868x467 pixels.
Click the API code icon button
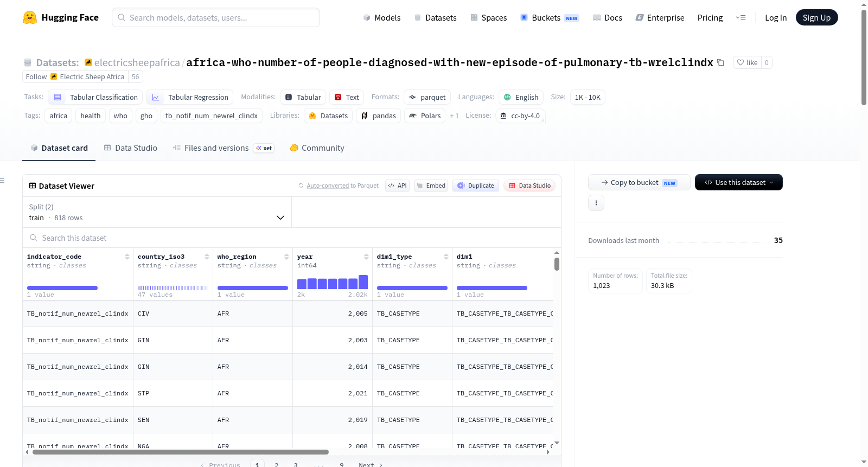point(398,185)
